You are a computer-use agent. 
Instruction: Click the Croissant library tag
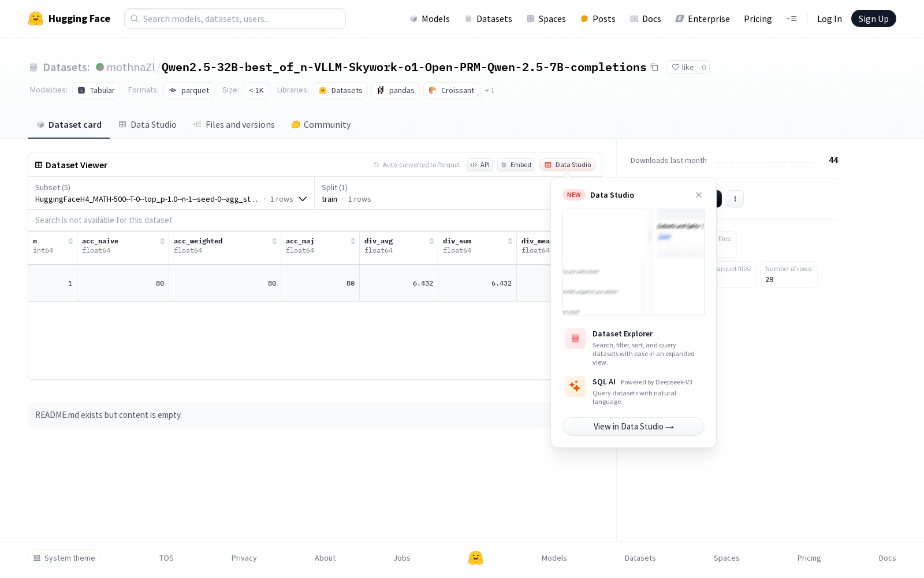click(452, 90)
